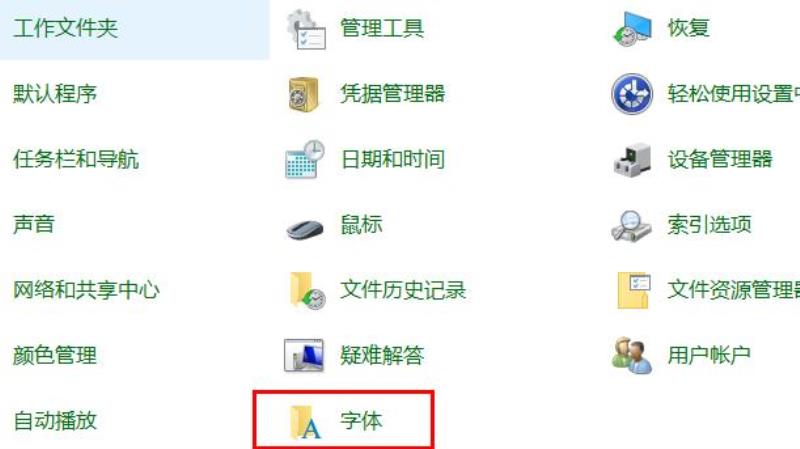Click the 恢复 monitor icon
Viewport: 800px width, 449px height.
(x=632, y=29)
